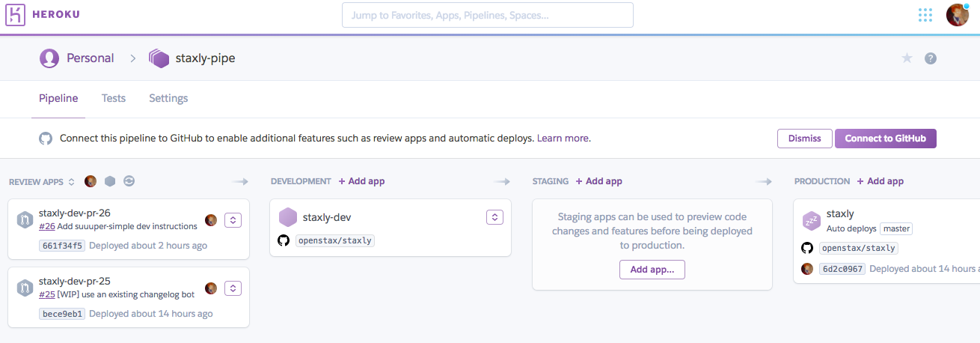Viewport: 980px width, 343px height.
Task: Click the staxly-pipe breadcrumb title
Action: pyautogui.click(x=206, y=58)
